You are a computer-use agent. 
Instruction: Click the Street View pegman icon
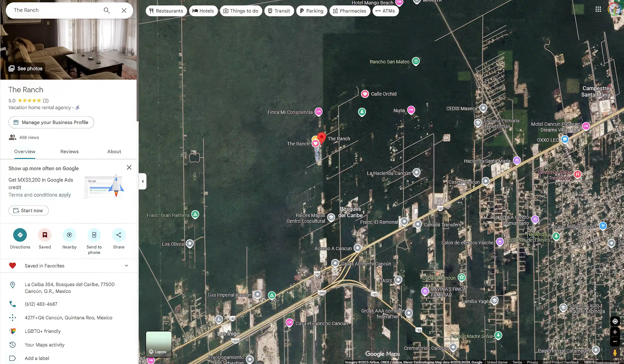click(615, 353)
